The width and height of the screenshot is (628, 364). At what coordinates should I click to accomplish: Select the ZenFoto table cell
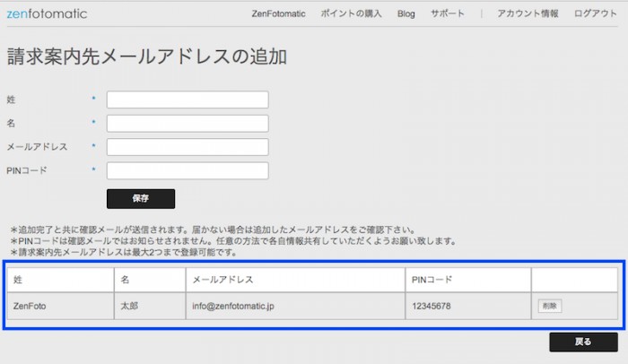point(60,306)
